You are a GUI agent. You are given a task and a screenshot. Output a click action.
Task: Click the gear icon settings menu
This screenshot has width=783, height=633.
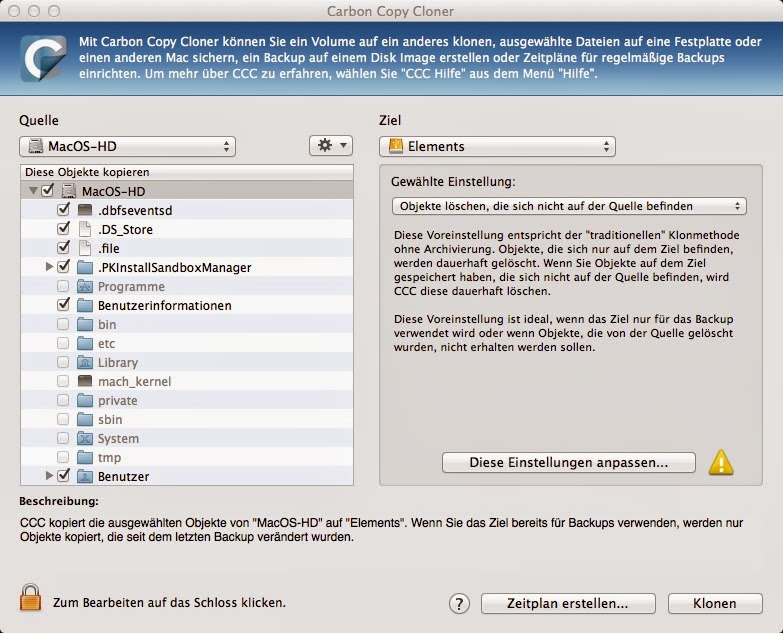click(x=331, y=146)
